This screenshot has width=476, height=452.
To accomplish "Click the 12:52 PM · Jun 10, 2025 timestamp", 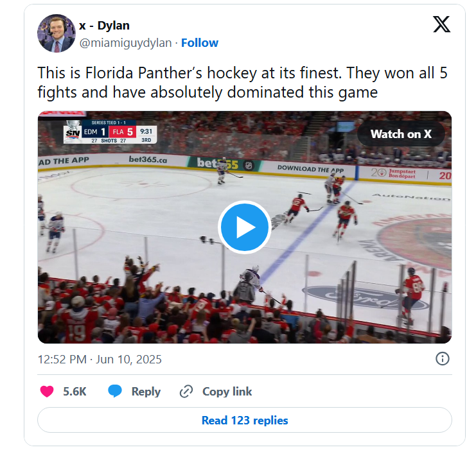I will [100, 360].
